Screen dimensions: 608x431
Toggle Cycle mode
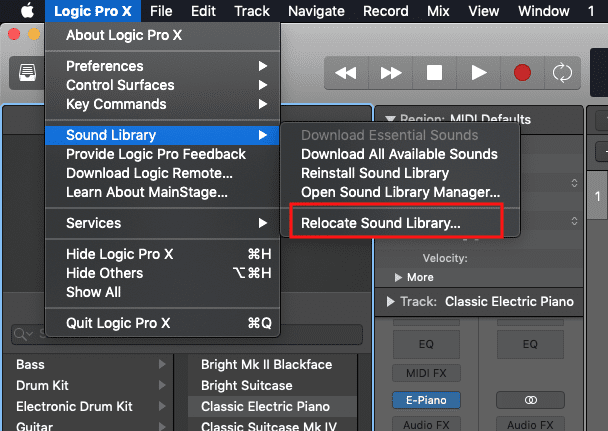[562, 73]
